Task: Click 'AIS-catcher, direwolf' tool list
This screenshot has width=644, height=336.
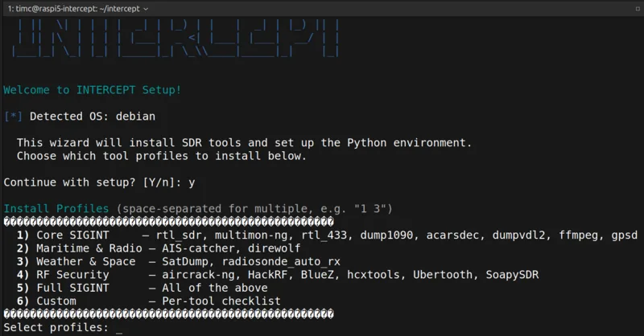Action: point(231,248)
